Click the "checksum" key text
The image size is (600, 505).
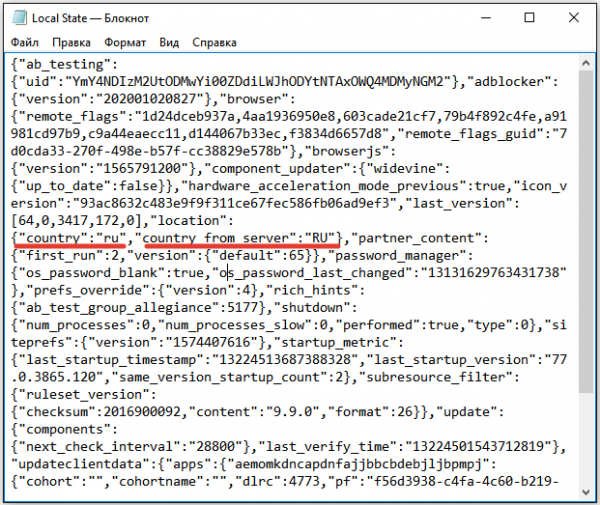(x=57, y=412)
